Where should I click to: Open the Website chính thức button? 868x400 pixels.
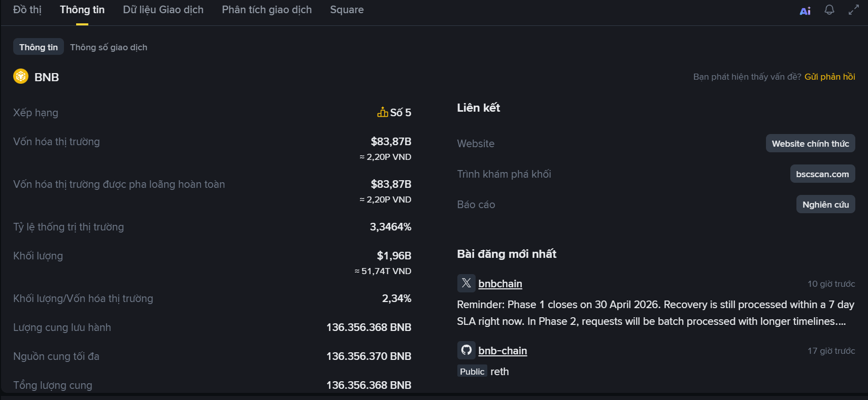pos(810,144)
